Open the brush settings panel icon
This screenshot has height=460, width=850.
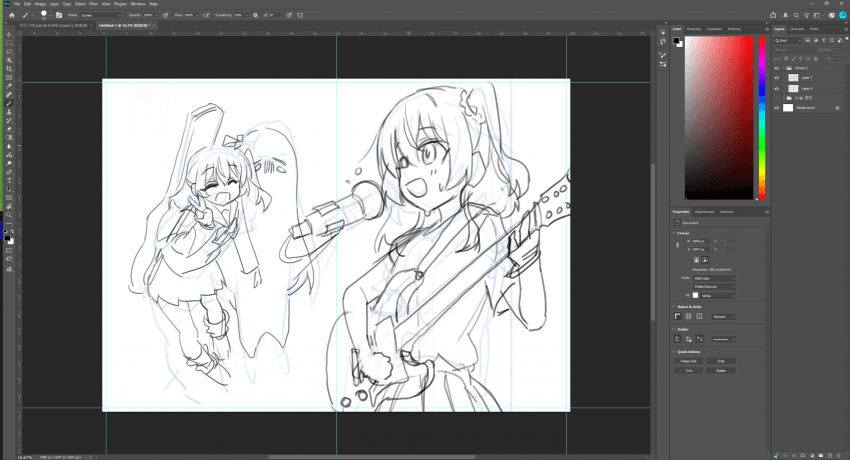point(59,15)
